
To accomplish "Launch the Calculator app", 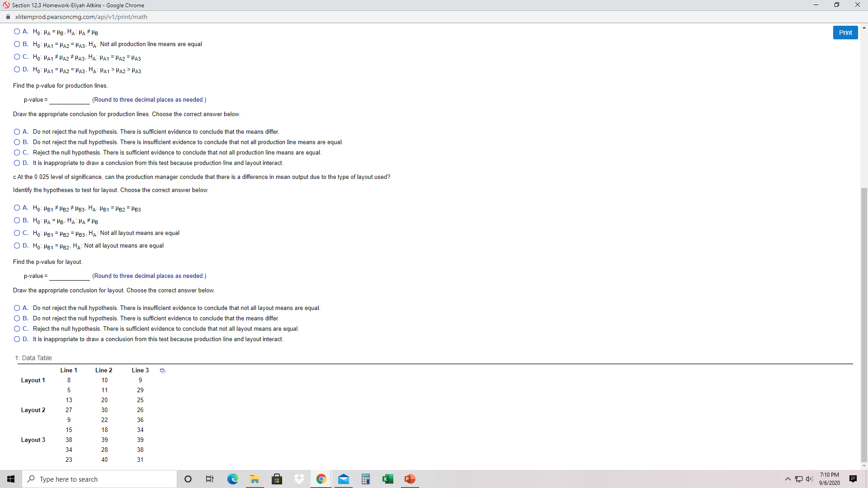I will [365, 479].
